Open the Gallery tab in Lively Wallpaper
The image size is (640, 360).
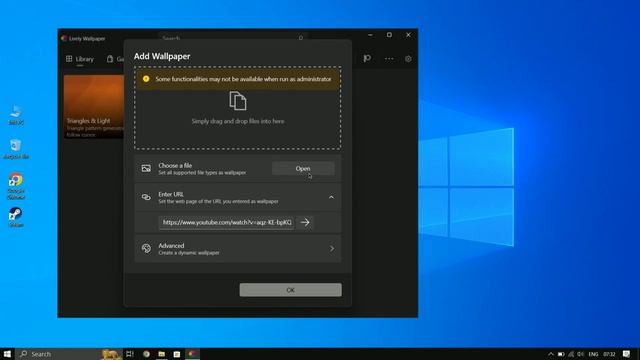pyautogui.click(x=115, y=59)
